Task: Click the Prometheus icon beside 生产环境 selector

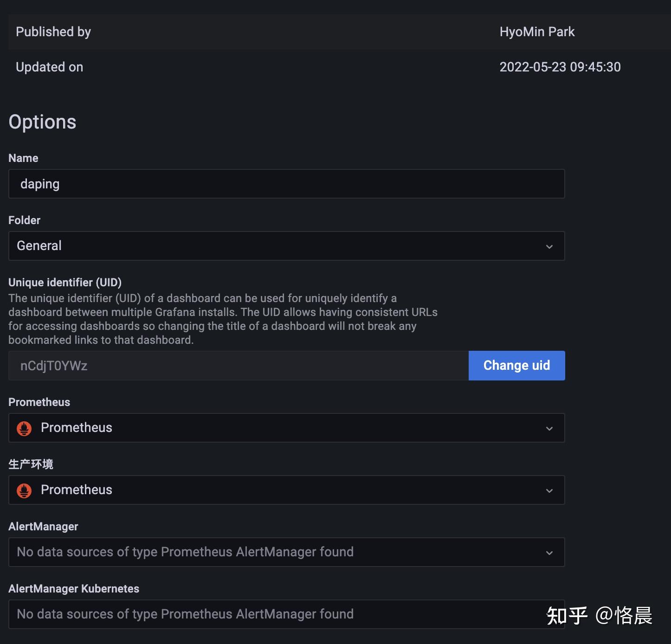Action: coord(24,490)
